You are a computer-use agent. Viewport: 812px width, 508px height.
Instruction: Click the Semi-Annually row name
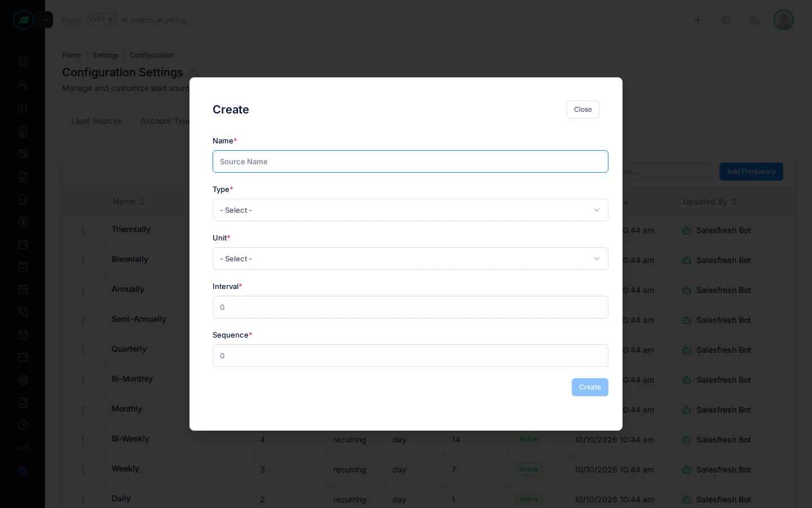point(139,319)
